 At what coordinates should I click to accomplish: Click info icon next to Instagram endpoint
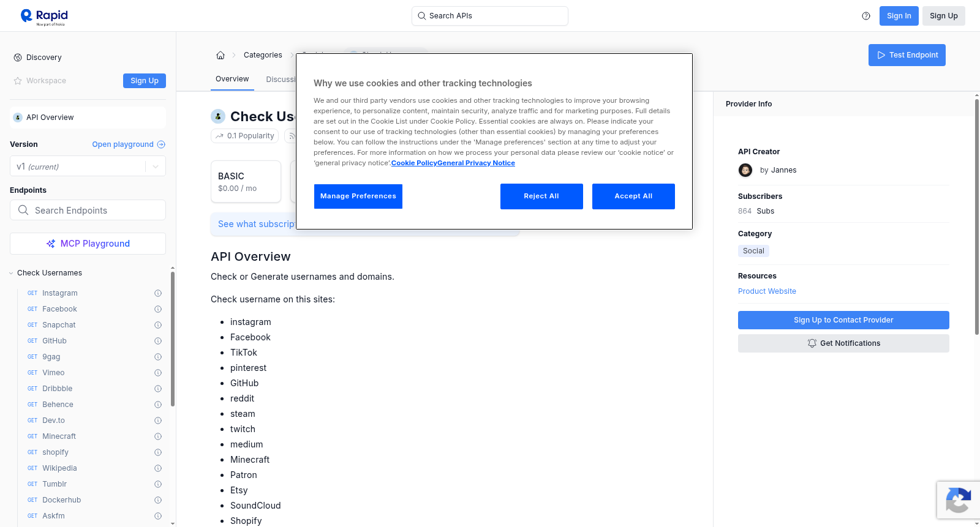point(158,293)
